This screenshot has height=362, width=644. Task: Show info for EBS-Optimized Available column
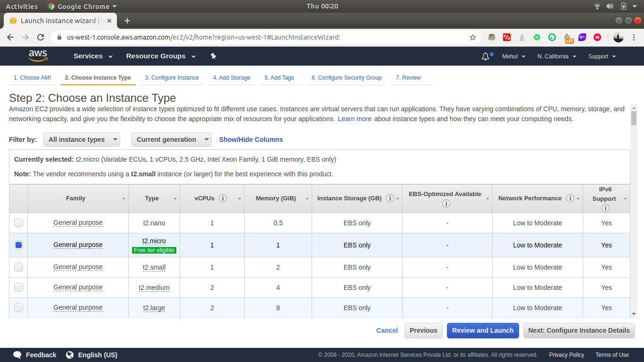[446, 204]
